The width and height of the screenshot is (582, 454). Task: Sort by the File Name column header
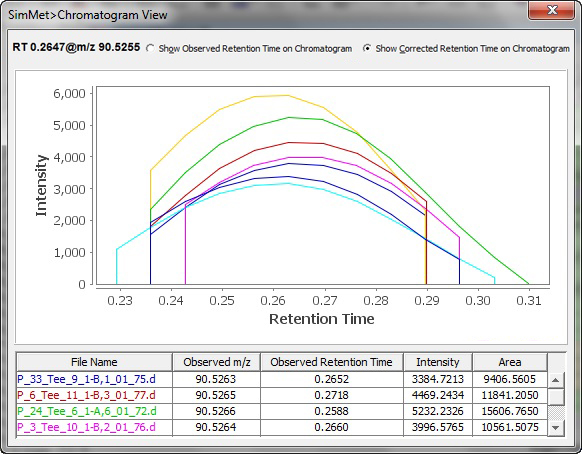click(94, 362)
